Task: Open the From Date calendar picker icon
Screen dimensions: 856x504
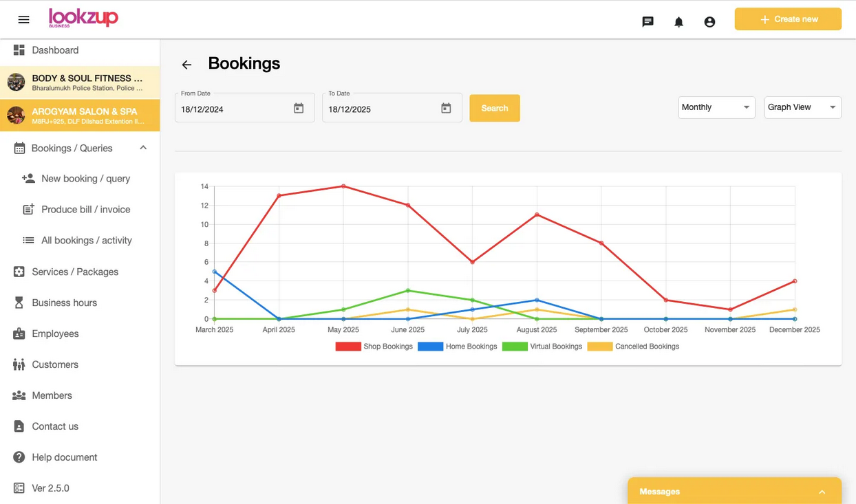Action: pos(299,108)
